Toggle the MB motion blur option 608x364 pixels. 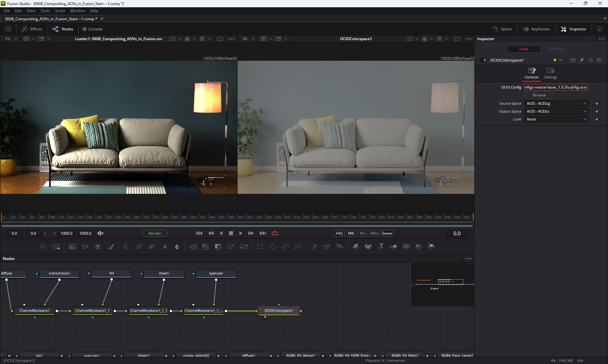(x=351, y=233)
